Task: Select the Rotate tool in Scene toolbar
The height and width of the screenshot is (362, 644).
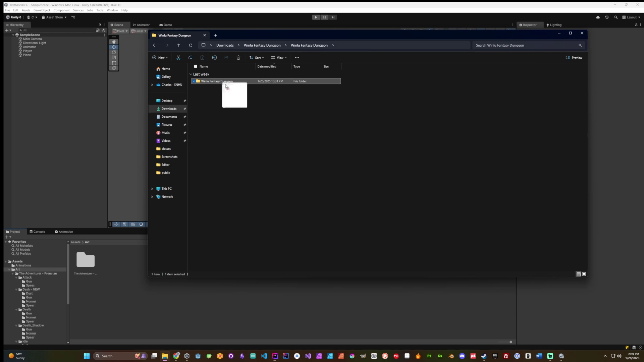Action: [114, 52]
